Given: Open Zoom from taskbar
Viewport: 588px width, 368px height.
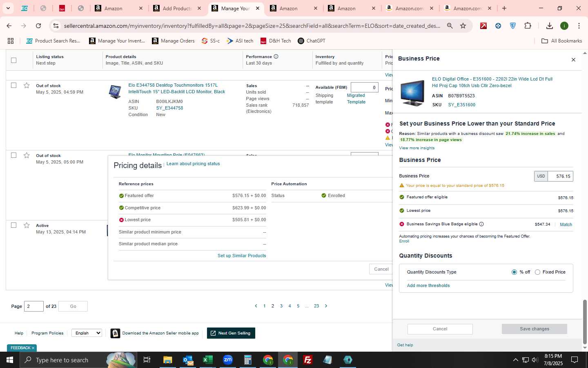Looking at the screenshot, I should [228, 360].
